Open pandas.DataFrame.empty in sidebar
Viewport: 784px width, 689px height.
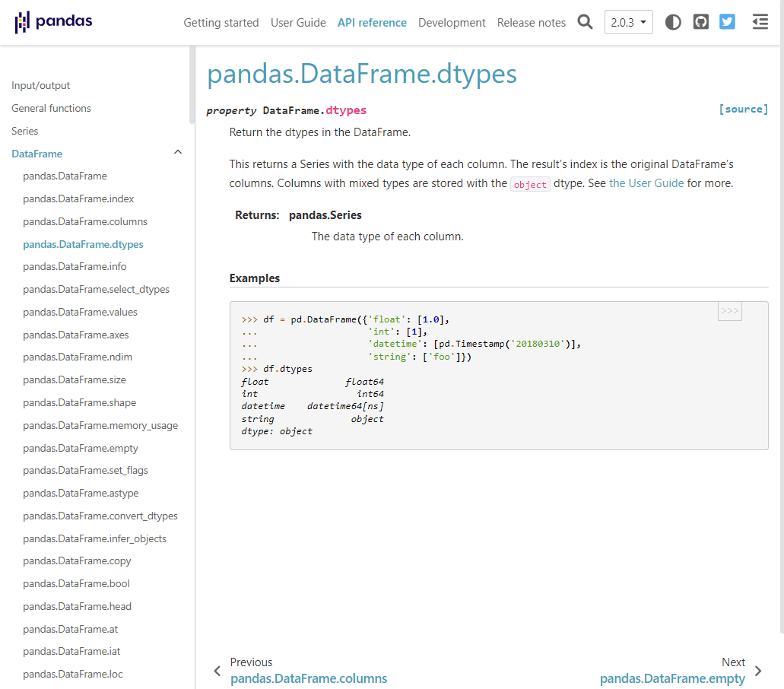click(81, 448)
